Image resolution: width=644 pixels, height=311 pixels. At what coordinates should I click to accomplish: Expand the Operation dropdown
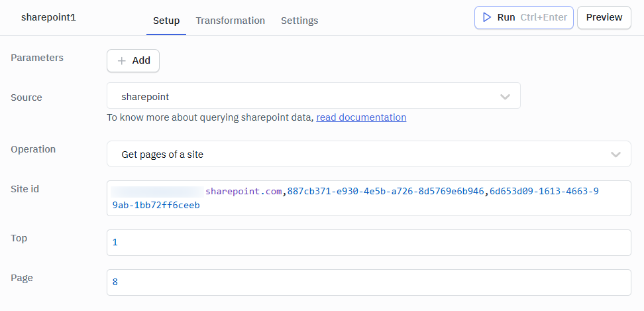tap(369, 154)
